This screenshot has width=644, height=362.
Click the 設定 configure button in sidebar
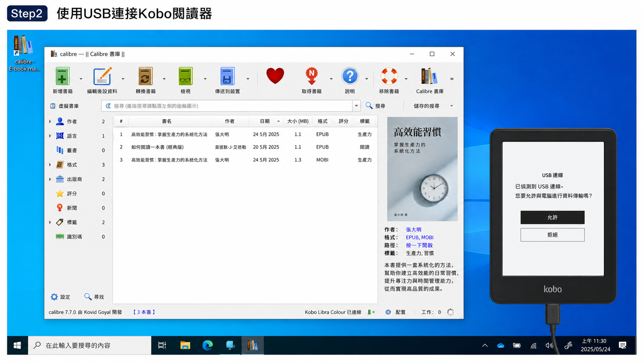click(x=60, y=297)
